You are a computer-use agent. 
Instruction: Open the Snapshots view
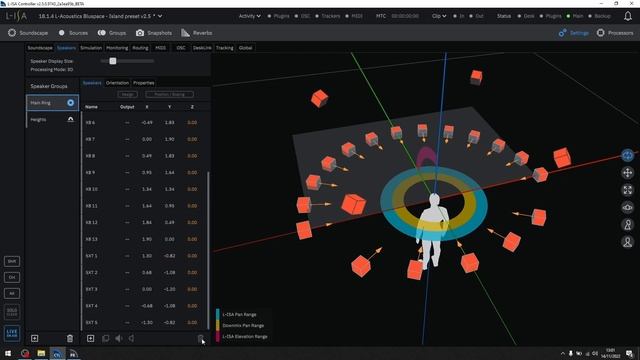click(154, 33)
